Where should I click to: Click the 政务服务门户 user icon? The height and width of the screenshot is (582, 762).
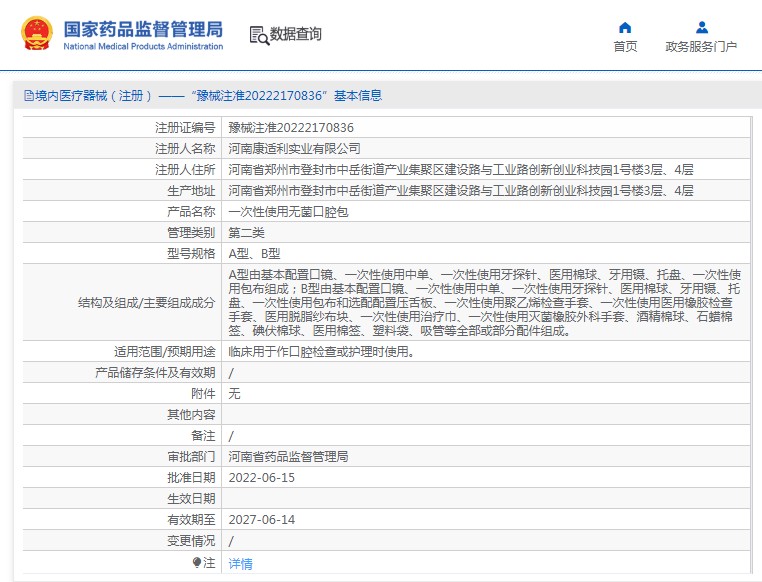(x=701, y=27)
